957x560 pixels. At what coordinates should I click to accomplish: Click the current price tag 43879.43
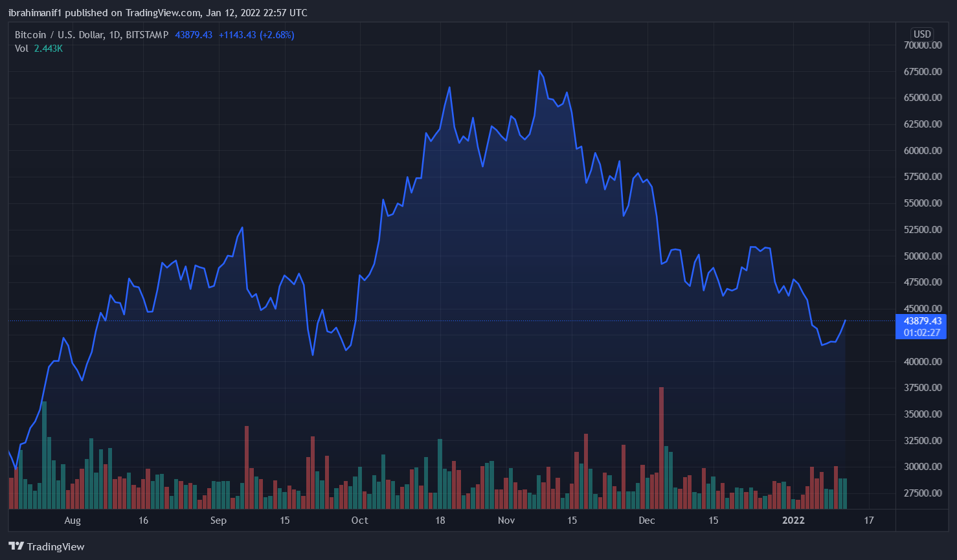(922, 321)
